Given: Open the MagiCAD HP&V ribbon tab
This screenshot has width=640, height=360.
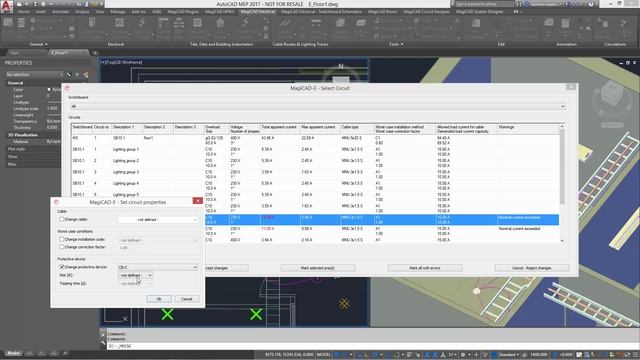Looking at the screenshot, I should (220, 12).
